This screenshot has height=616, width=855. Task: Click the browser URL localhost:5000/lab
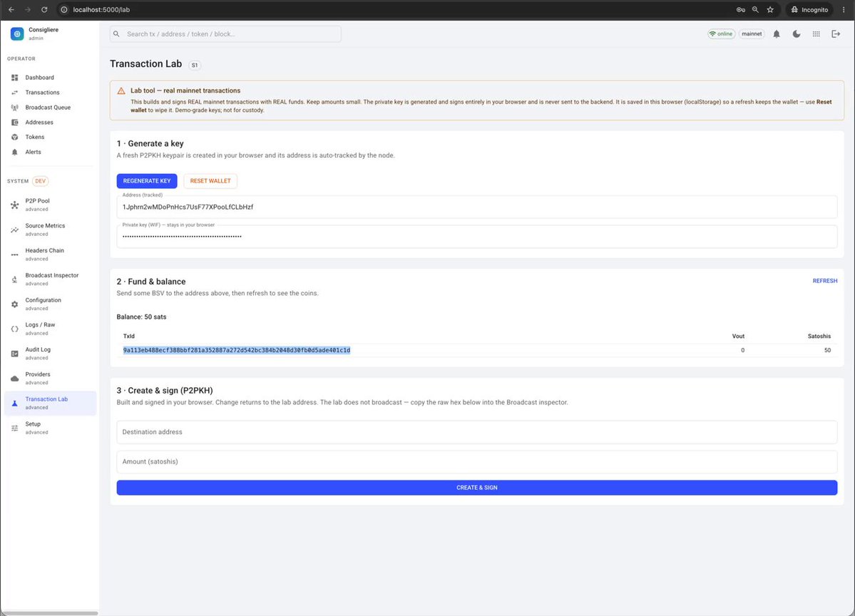[101, 10]
